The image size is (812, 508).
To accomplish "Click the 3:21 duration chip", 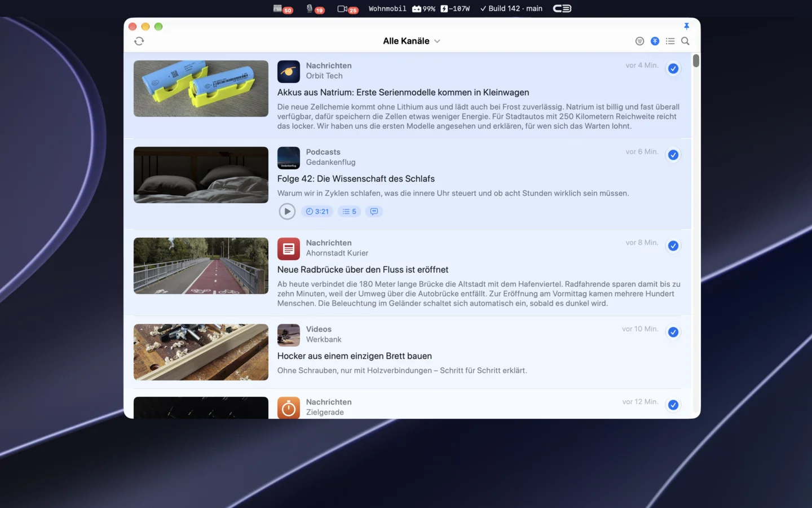I will pos(317,212).
